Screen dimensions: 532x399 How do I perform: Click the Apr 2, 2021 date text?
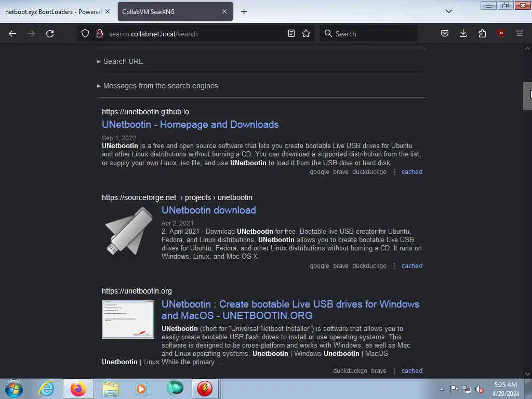(178, 223)
